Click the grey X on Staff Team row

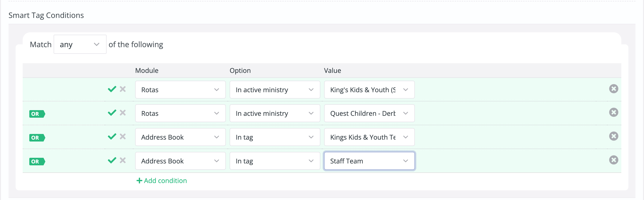[123, 160]
